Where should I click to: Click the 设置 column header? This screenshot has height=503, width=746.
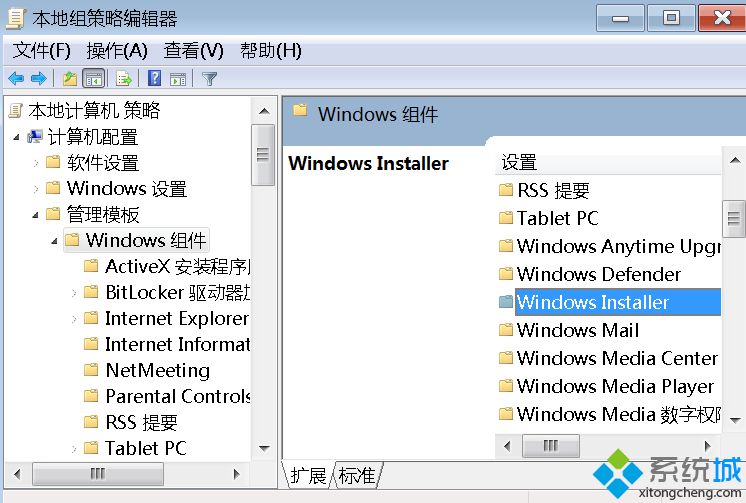tap(609, 162)
